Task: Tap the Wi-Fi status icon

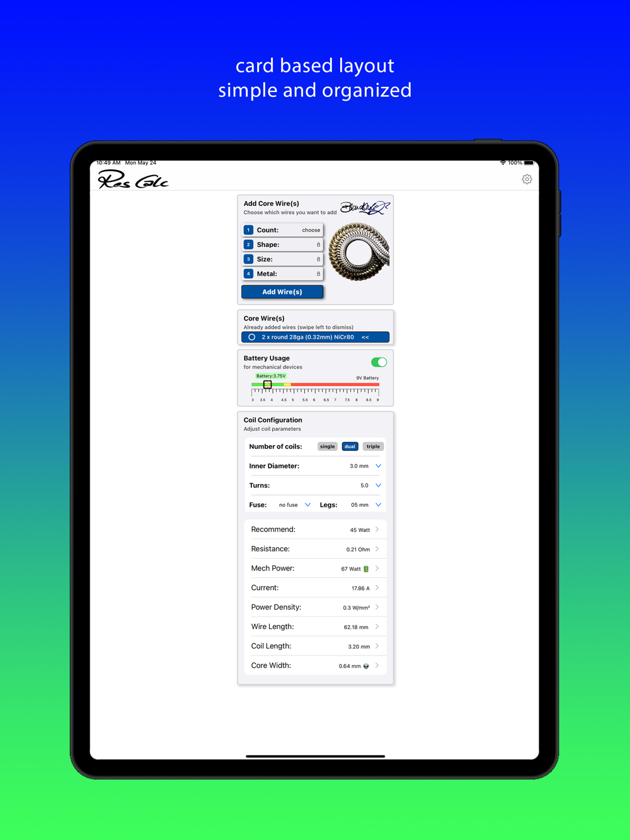Action: pyautogui.click(x=503, y=162)
